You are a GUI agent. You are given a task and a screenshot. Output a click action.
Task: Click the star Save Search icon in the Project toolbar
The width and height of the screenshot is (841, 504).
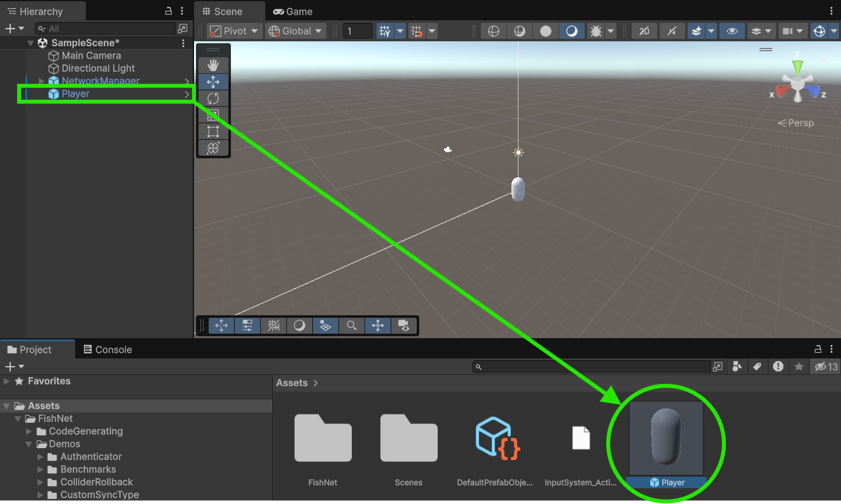click(799, 367)
